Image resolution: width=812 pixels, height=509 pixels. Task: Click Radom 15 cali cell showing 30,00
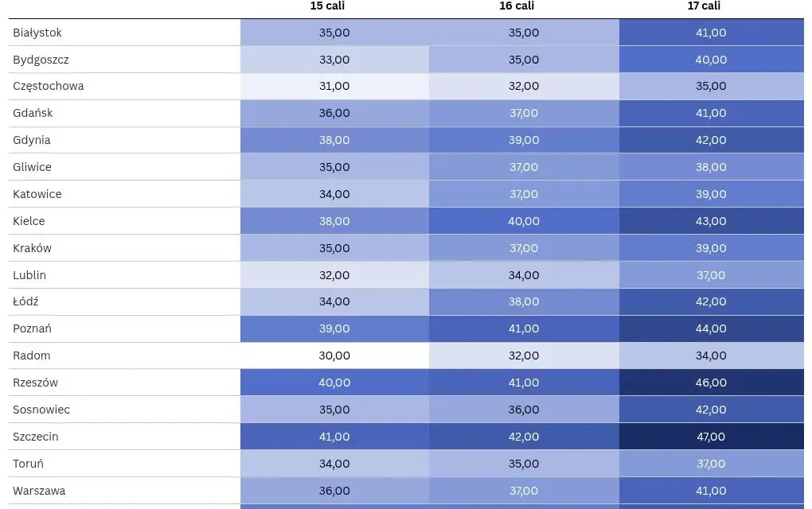pyautogui.click(x=334, y=356)
